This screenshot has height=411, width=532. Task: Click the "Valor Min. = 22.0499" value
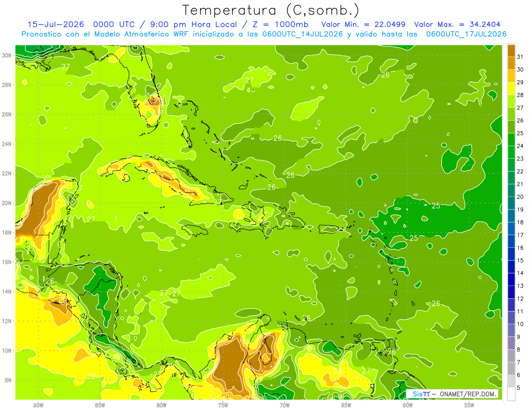pos(363,24)
